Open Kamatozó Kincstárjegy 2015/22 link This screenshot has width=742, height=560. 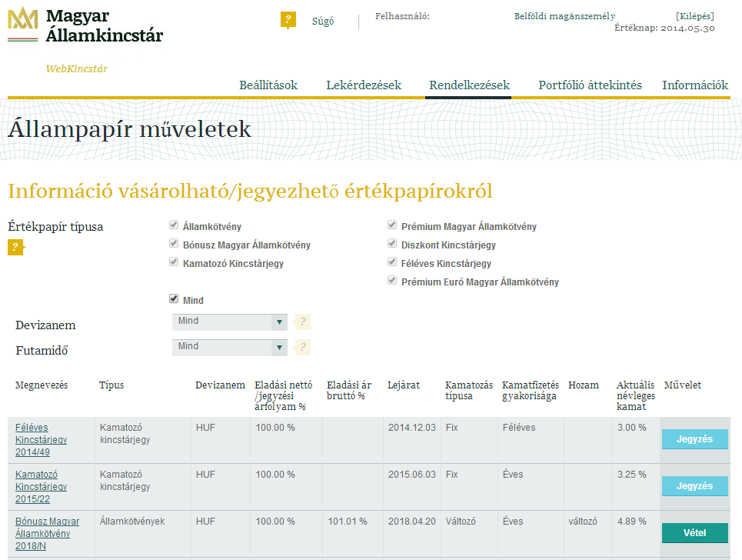[x=41, y=487]
